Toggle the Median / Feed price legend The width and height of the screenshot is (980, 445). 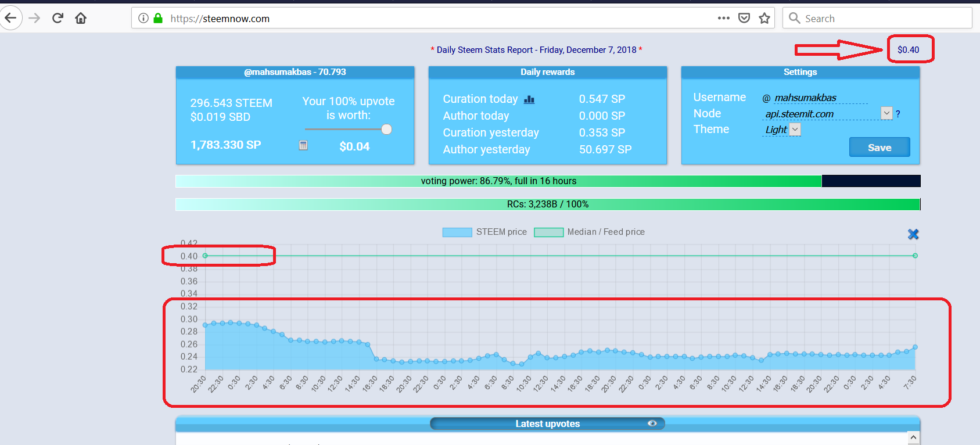(x=589, y=232)
